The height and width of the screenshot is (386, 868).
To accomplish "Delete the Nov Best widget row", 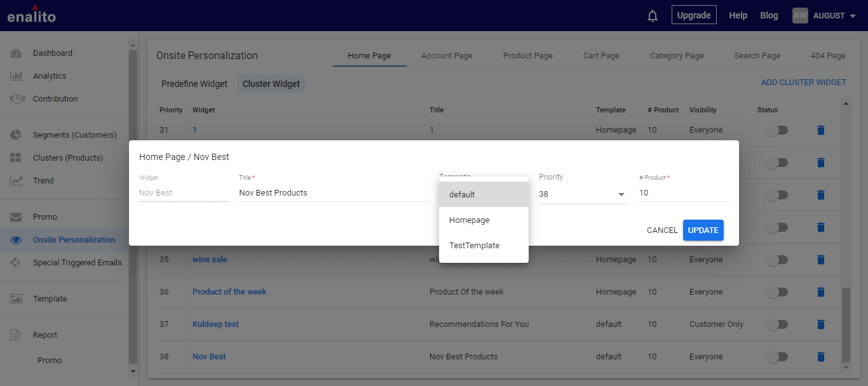I will [820, 357].
